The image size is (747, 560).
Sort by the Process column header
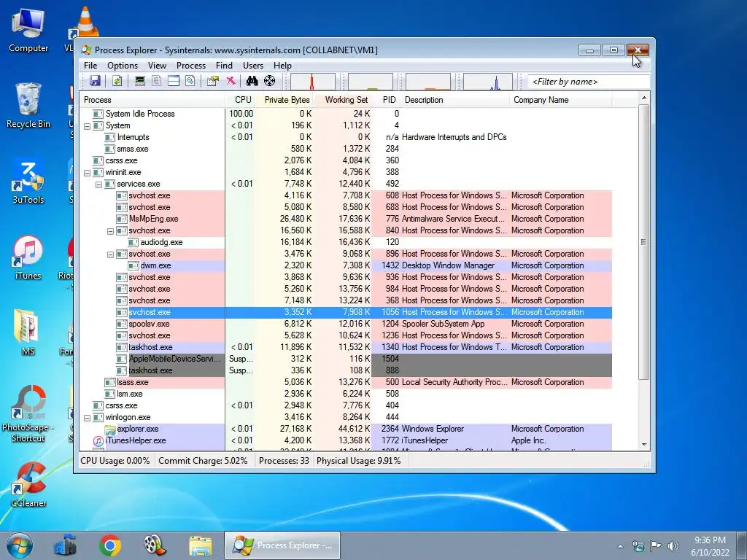152,100
